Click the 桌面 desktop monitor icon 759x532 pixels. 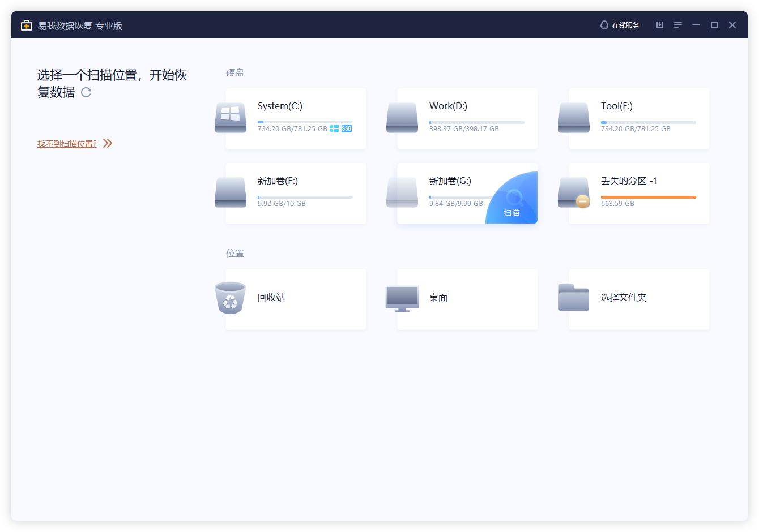[x=402, y=298]
